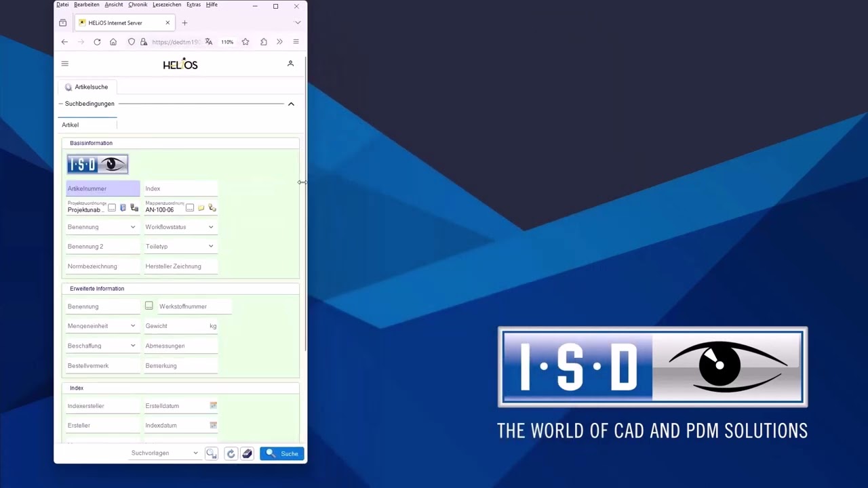Click the Index input field
This screenshot has width=868, height=488.
(x=181, y=188)
